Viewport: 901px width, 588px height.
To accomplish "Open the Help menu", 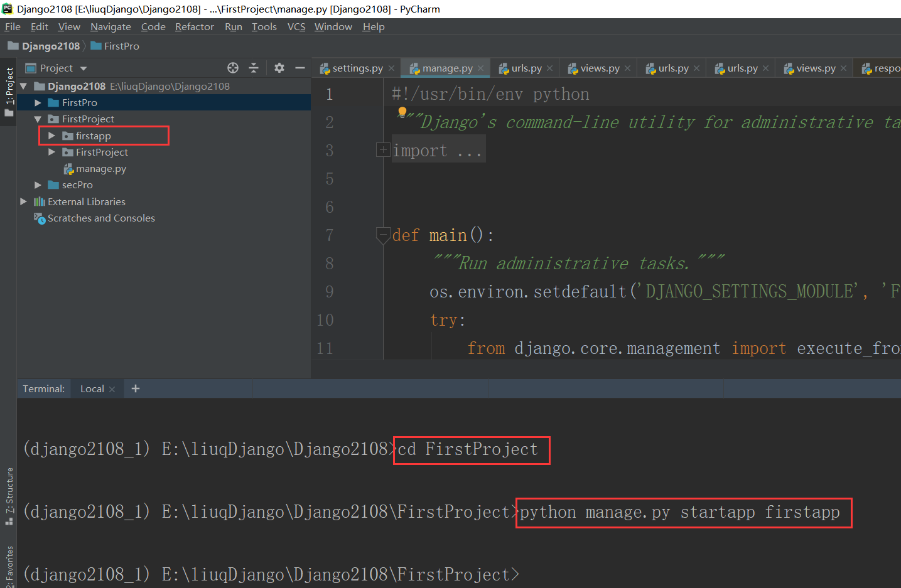I will (x=374, y=26).
